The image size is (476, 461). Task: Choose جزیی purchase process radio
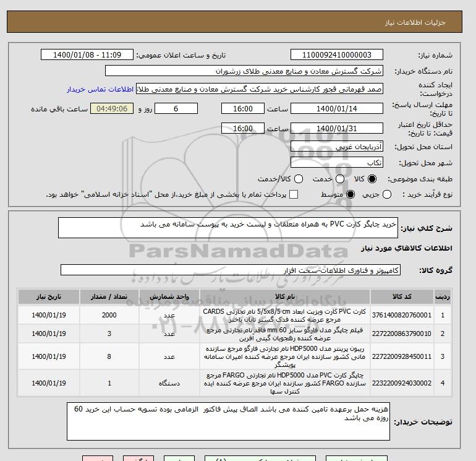[387, 194]
